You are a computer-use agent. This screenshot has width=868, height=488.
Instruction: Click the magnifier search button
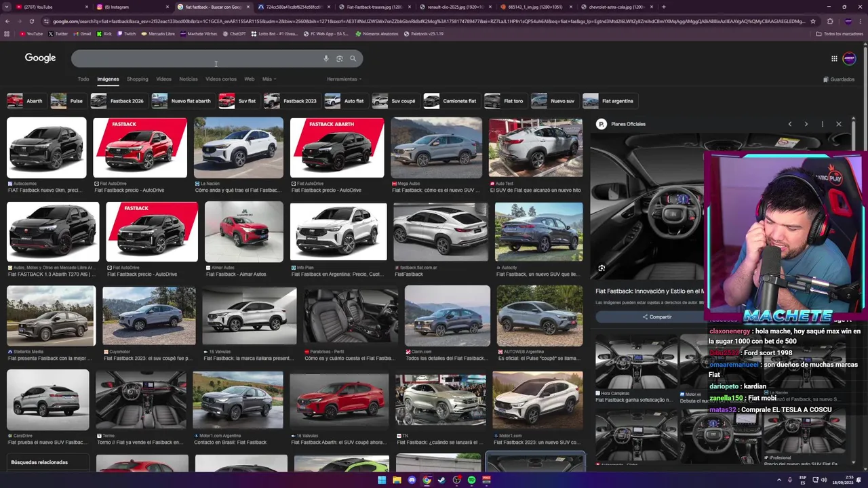tap(353, 58)
